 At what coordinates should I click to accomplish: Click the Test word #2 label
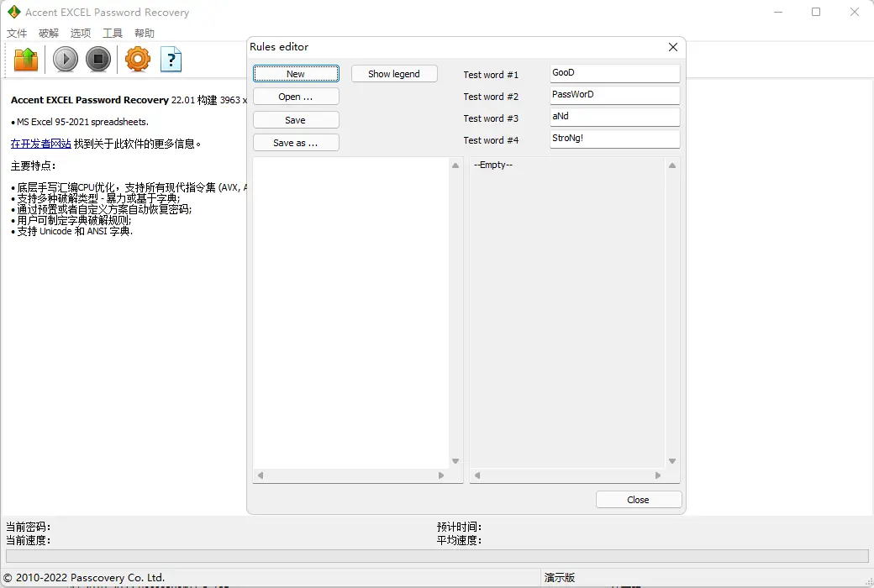coord(491,97)
